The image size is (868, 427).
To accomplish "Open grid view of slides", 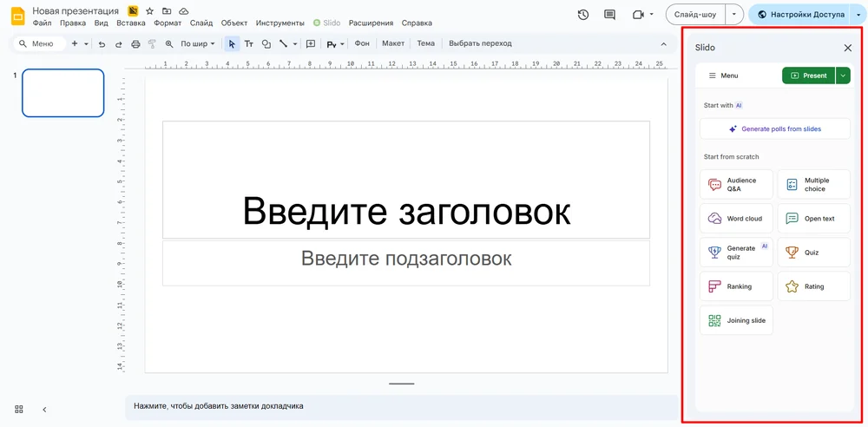I will point(19,409).
